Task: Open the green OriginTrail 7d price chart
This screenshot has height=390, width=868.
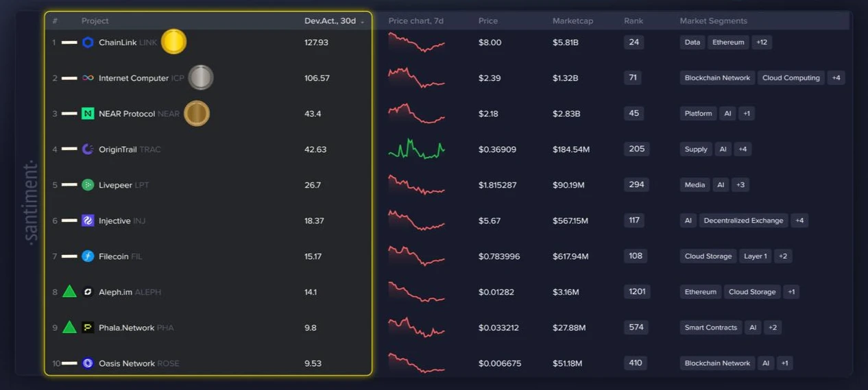Action: pos(416,149)
